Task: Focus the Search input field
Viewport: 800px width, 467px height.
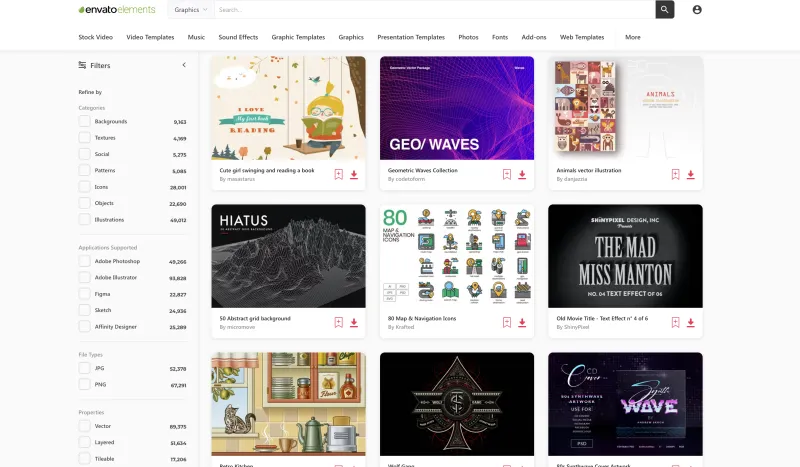Action: (435, 10)
